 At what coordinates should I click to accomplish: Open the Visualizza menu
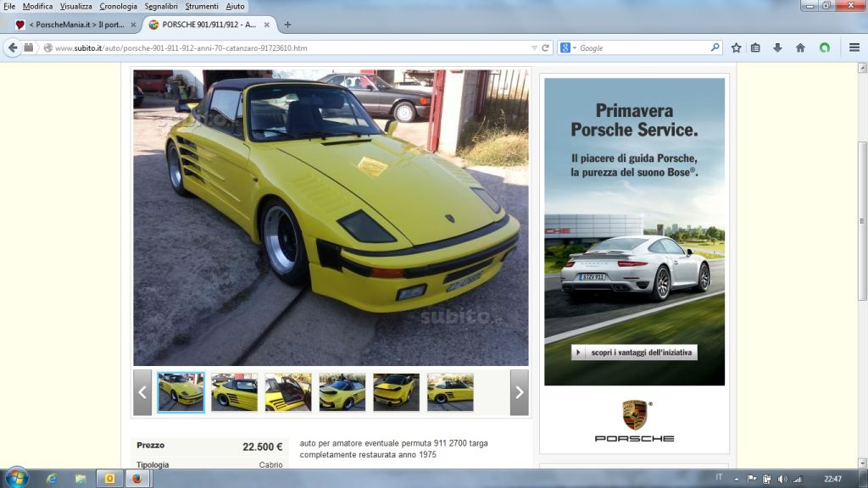(75, 6)
